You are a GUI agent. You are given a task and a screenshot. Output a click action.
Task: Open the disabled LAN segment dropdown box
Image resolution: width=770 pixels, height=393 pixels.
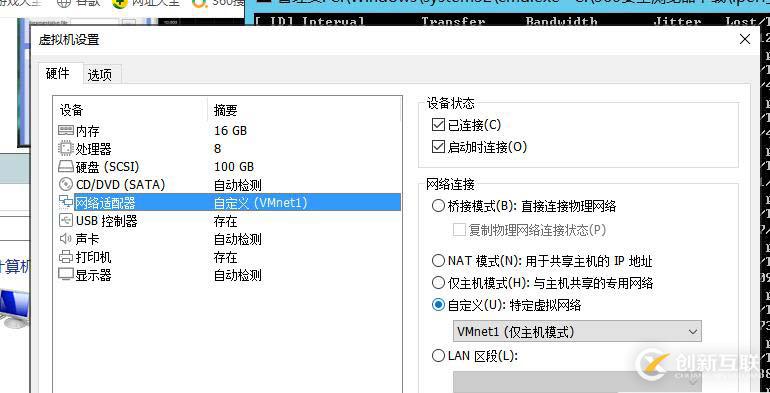[577, 382]
